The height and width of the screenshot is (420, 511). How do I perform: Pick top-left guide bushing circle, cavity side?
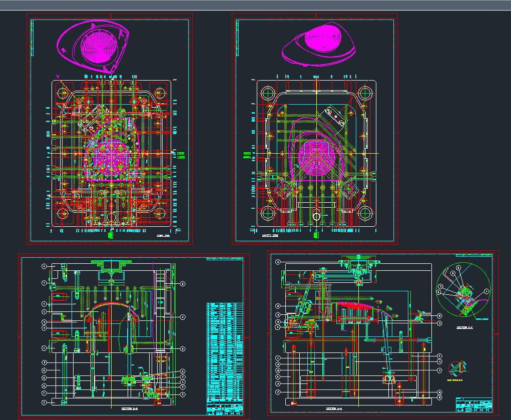pyautogui.click(x=268, y=93)
